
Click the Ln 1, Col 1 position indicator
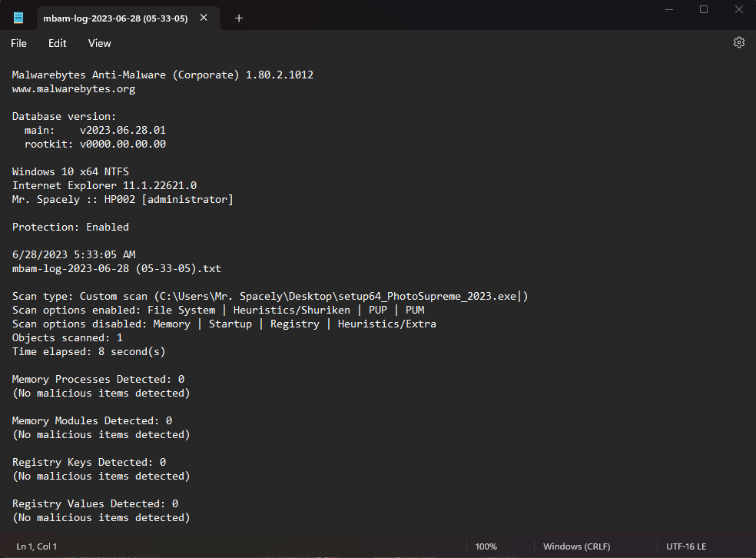click(x=37, y=546)
